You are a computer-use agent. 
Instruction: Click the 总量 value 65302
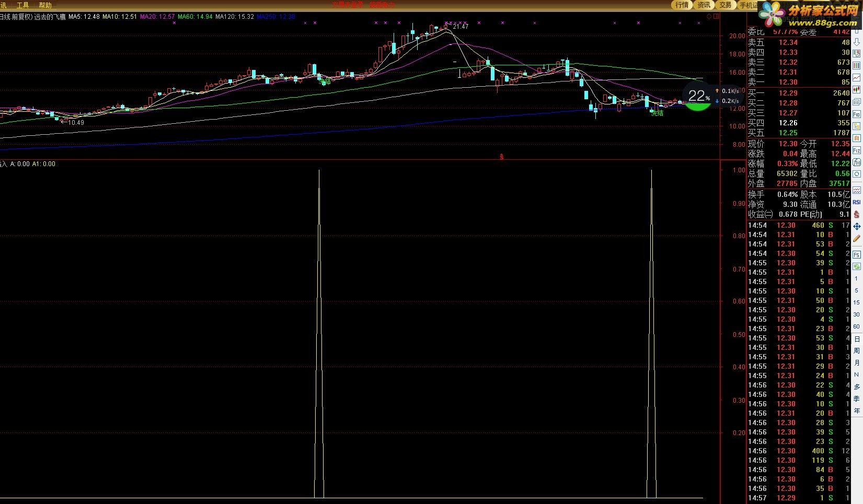787,174
